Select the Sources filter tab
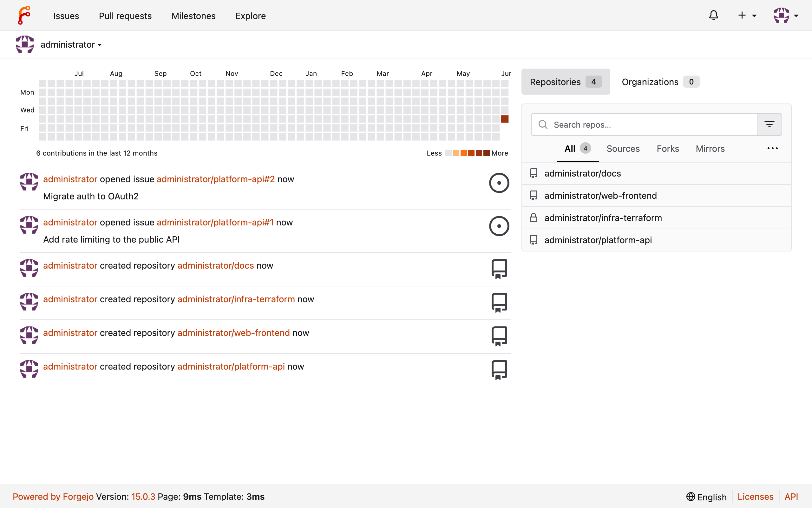812x508 pixels. [x=623, y=149]
